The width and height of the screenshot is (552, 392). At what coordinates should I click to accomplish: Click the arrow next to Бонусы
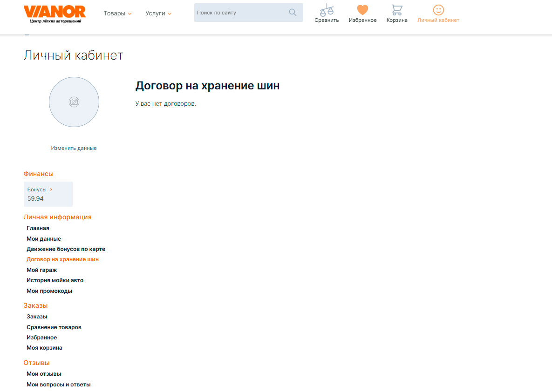click(51, 189)
